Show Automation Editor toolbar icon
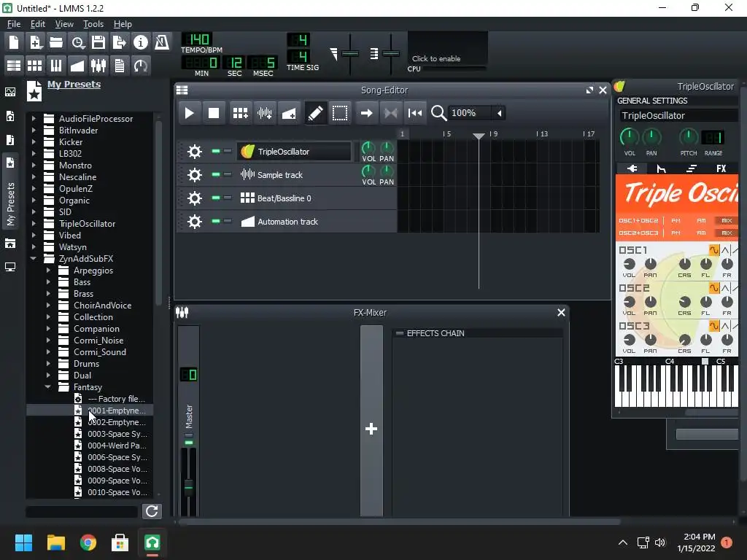Image resolution: width=747 pixels, height=560 pixels. point(77,65)
